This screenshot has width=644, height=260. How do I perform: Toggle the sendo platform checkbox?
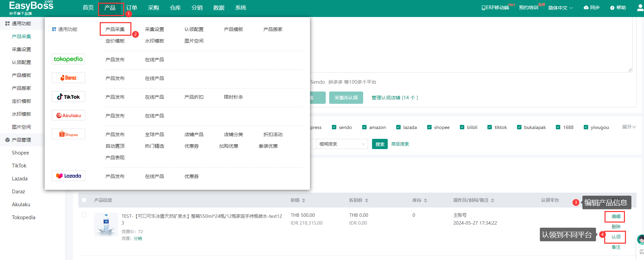334,127
